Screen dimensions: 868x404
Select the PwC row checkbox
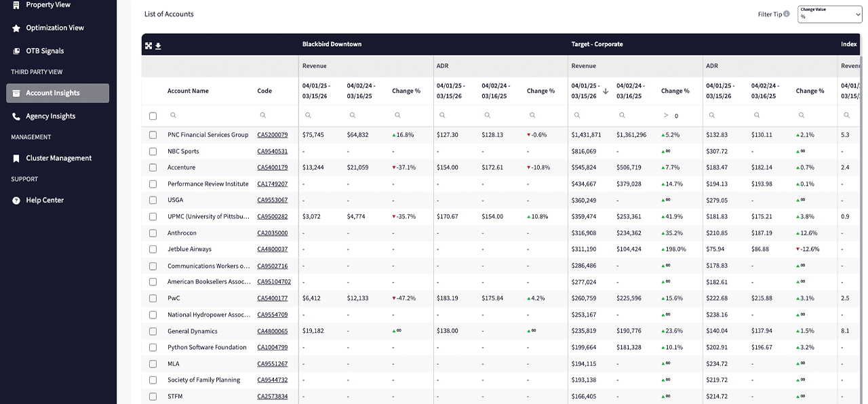[153, 299]
